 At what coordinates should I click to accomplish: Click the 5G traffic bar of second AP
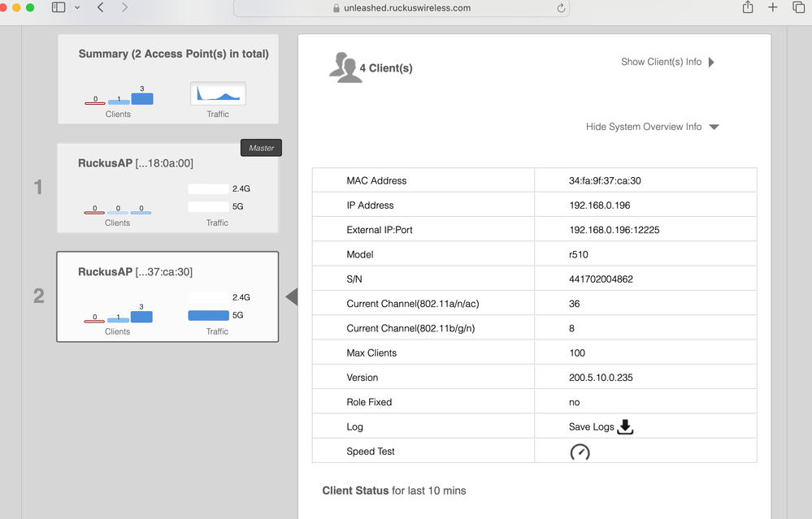click(208, 315)
